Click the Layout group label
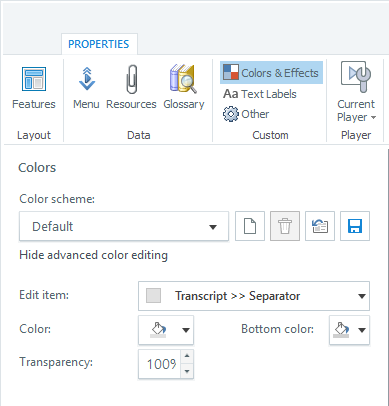Screen dimensions: 389x406 tap(34, 135)
